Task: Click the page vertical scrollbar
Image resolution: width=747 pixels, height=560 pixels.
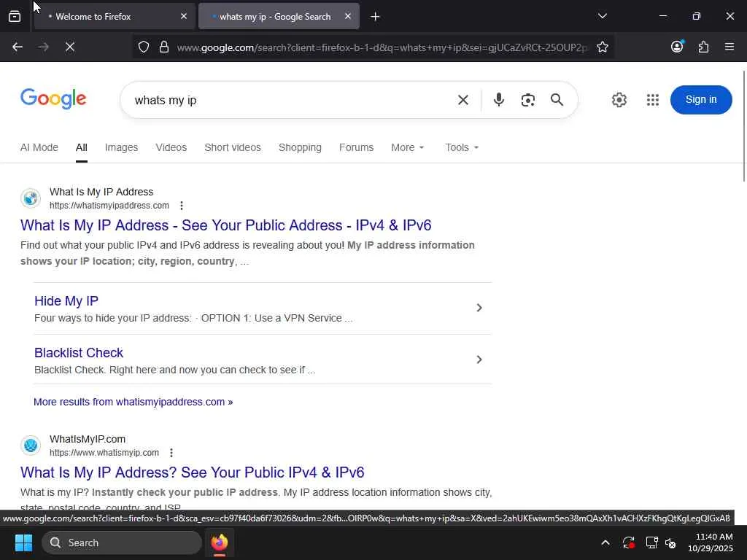Action: coord(743,126)
